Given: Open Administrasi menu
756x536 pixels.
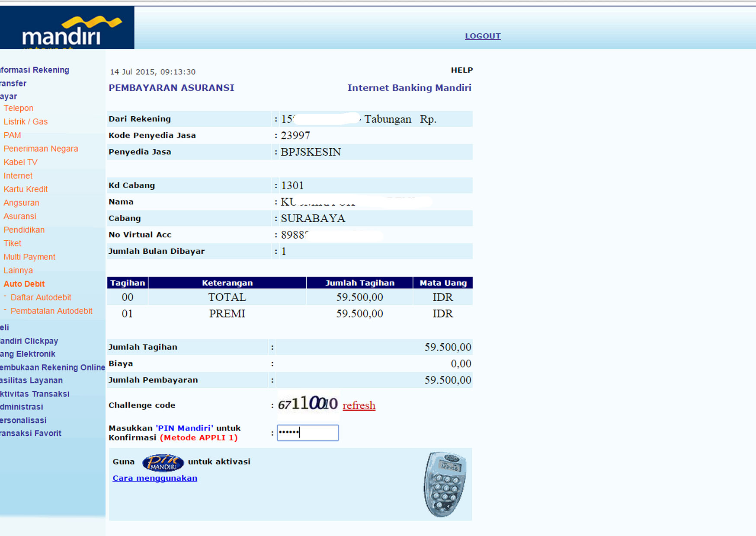Looking at the screenshot, I should 22,407.
